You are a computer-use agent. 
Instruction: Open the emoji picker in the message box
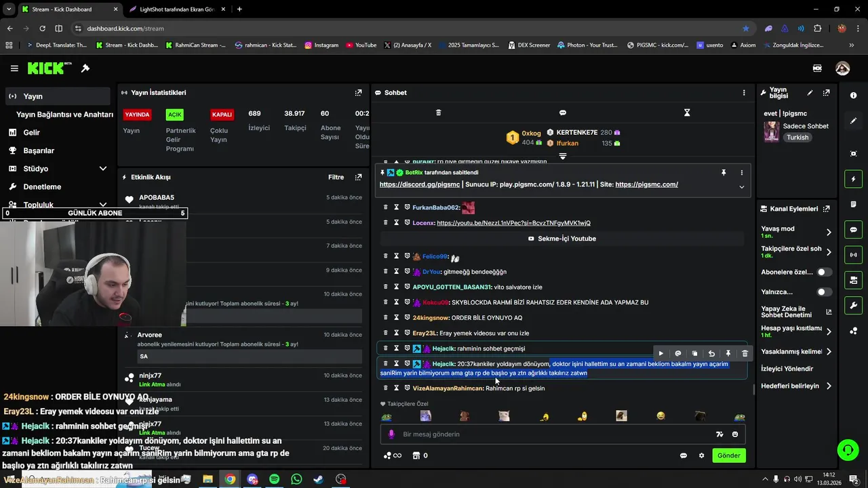[x=735, y=434]
